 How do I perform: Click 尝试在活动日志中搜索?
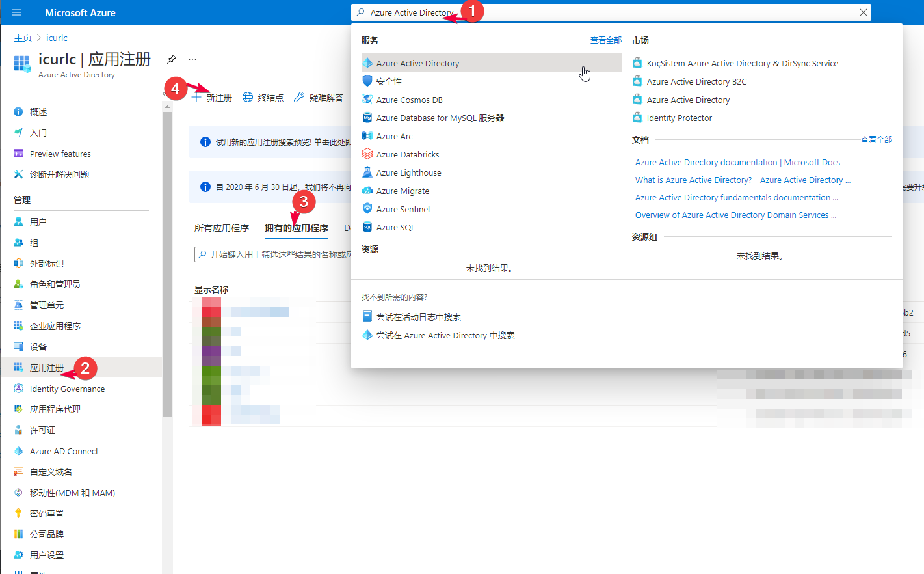point(418,317)
